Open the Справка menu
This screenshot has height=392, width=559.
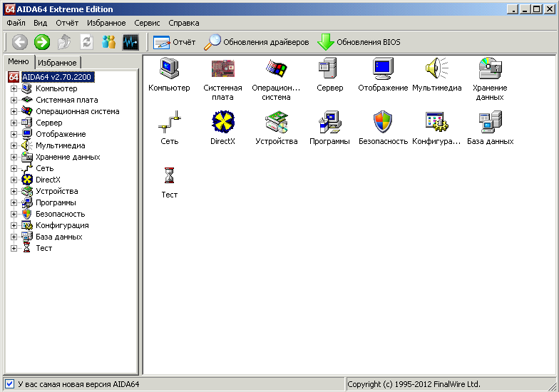[184, 23]
